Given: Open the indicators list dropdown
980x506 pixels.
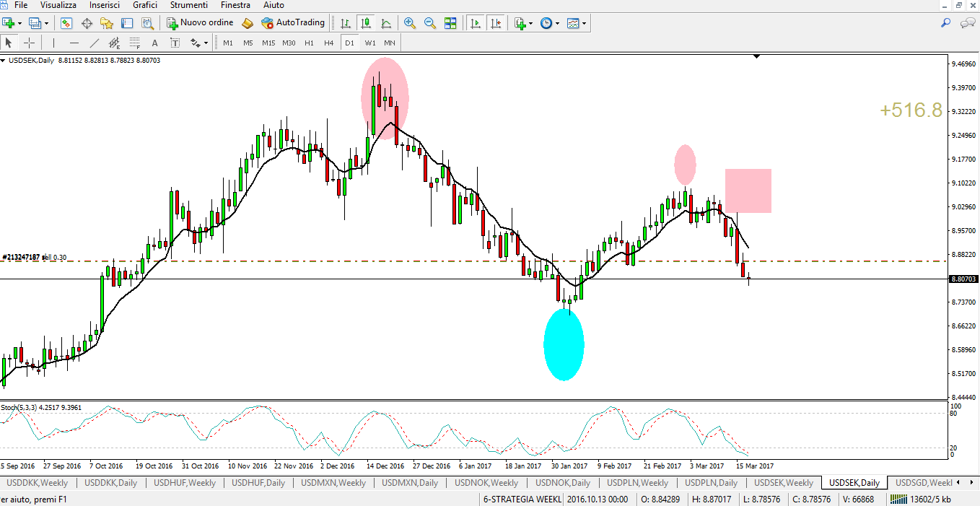Looking at the screenshot, I should coord(523,23).
